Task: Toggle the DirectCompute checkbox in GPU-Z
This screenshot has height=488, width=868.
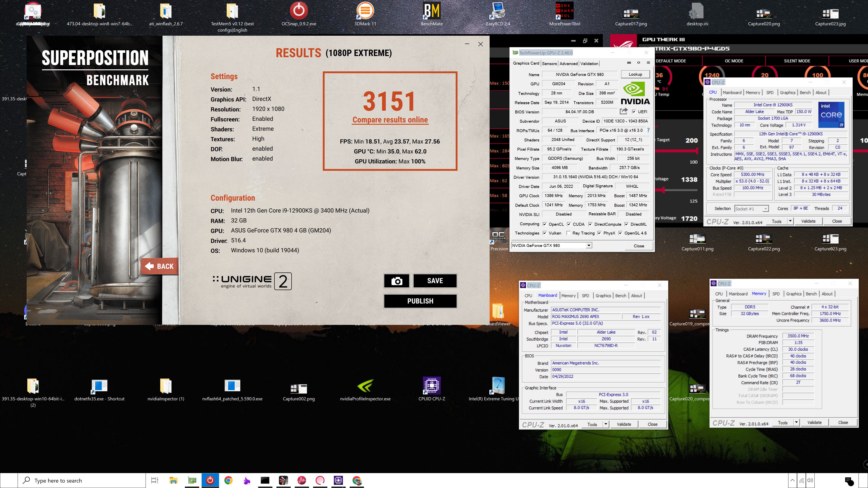Action: click(590, 224)
